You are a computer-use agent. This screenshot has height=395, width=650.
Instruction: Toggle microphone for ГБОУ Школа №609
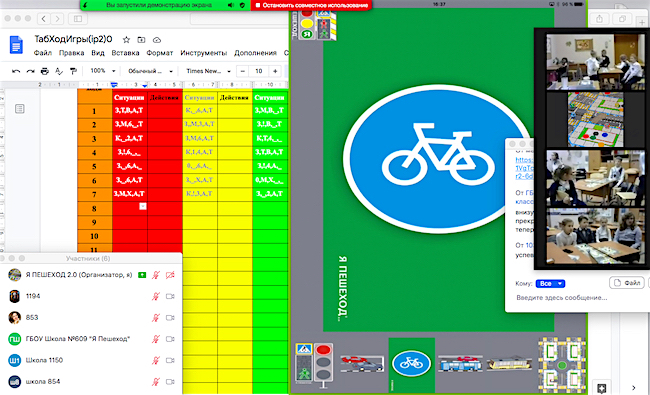pyautogui.click(x=156, y=339)
